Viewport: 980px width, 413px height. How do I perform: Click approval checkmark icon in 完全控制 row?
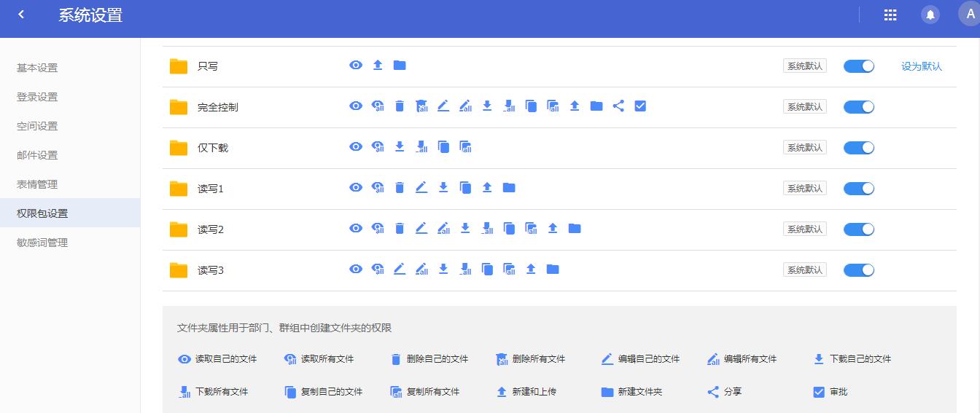(x=640, y=106)
